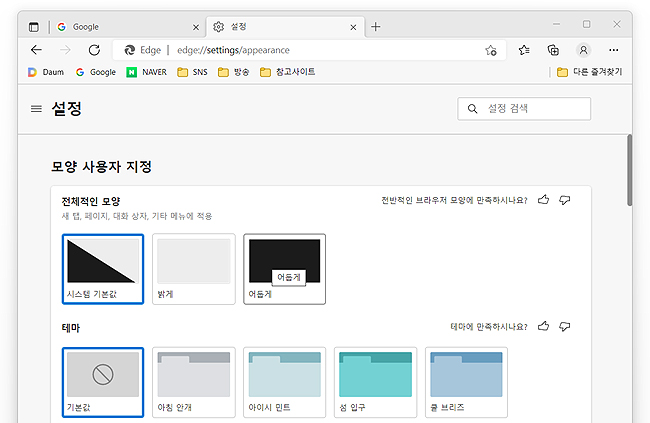Open the Daum bookmark

[x=46, y=72]
